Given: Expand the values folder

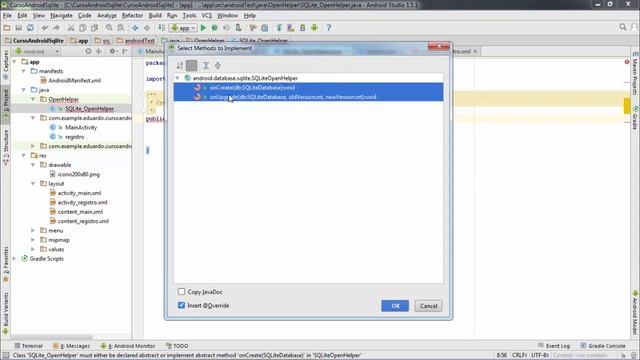Looking at the screenshot, I should pos(33,249).
